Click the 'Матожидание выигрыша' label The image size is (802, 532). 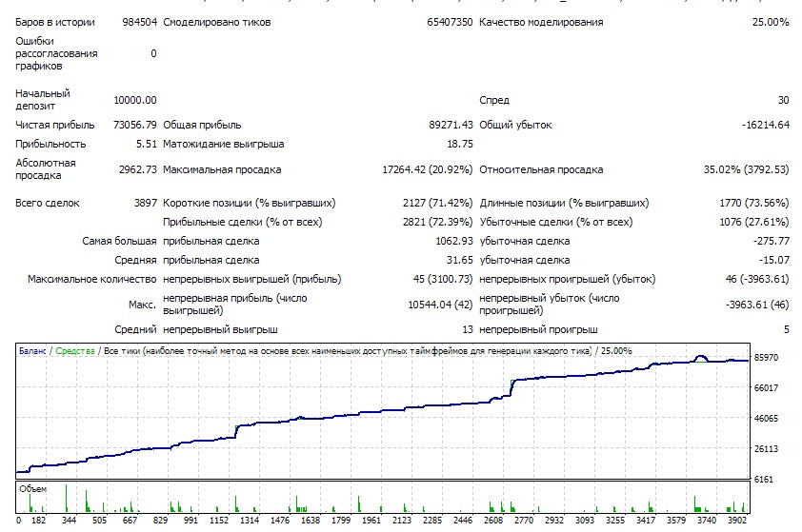click(224, 144)
